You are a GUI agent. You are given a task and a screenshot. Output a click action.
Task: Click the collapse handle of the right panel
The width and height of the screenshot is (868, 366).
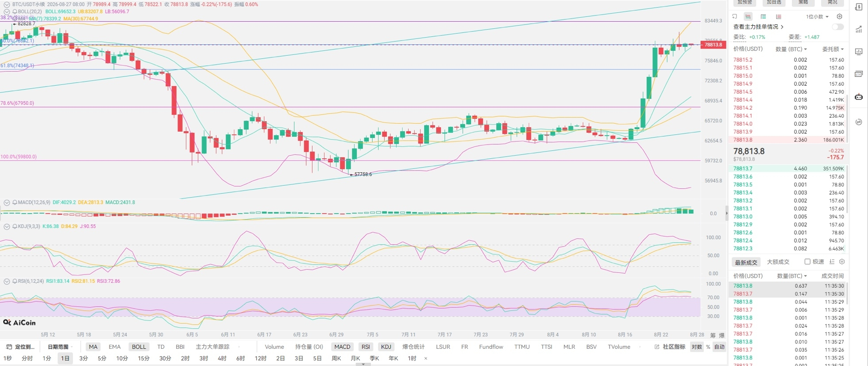point(726,213)
